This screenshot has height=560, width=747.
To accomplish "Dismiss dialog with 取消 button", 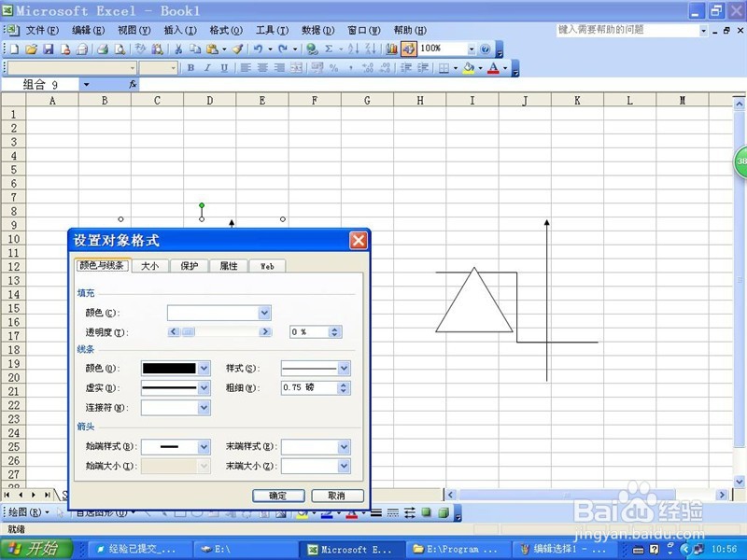I will (337, 496).
